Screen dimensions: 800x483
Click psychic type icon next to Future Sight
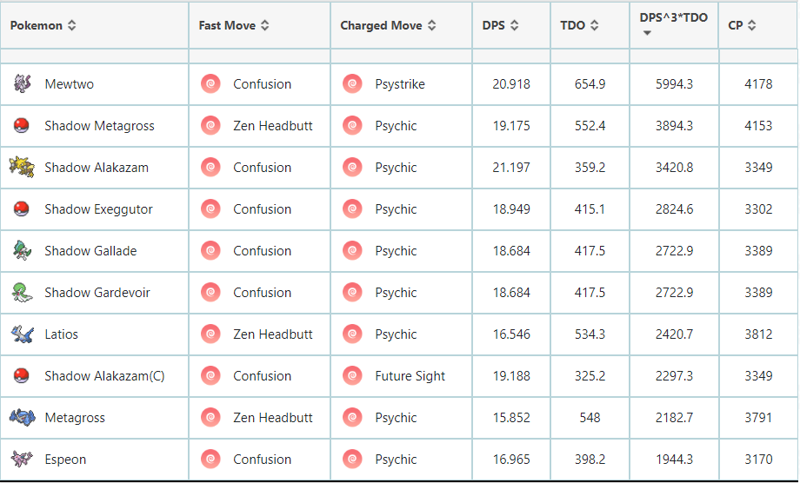click(352, 376)
